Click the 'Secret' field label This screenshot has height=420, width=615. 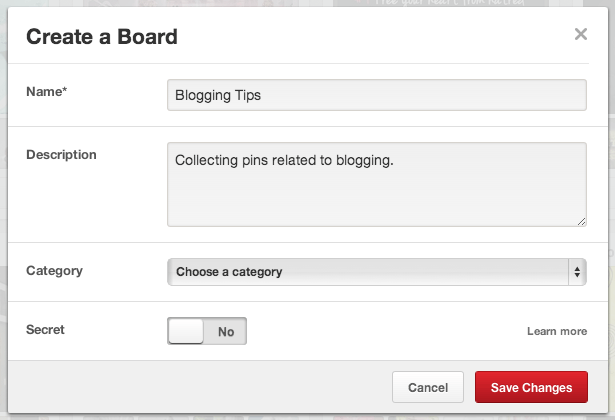(x=45, y=328)
